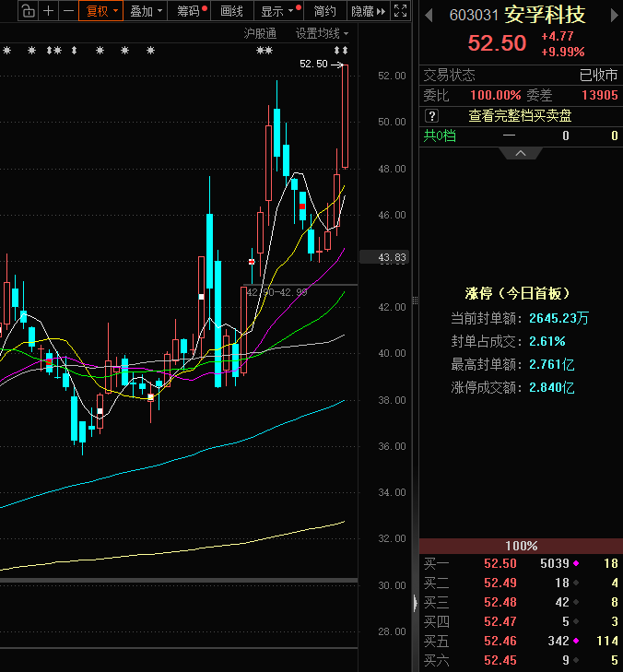Click the 100% buy ratio bar

(x=521, y=546)
